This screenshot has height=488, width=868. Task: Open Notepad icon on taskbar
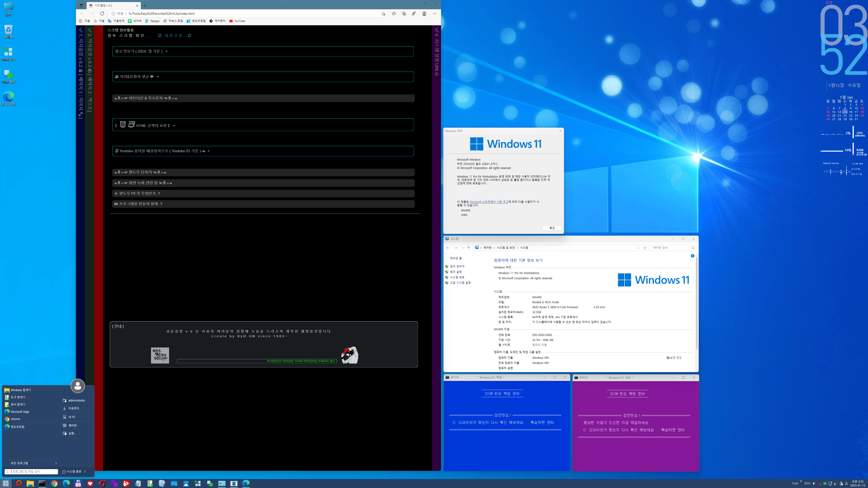point(138,483)
